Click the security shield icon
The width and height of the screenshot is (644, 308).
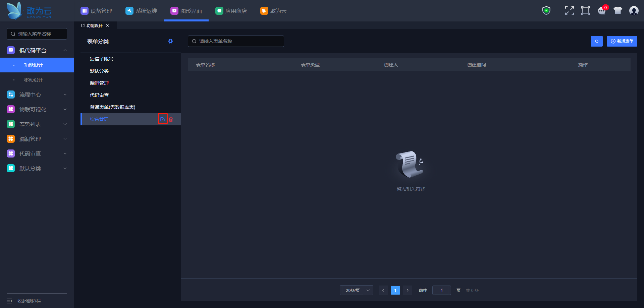click(x=546, y=11)
